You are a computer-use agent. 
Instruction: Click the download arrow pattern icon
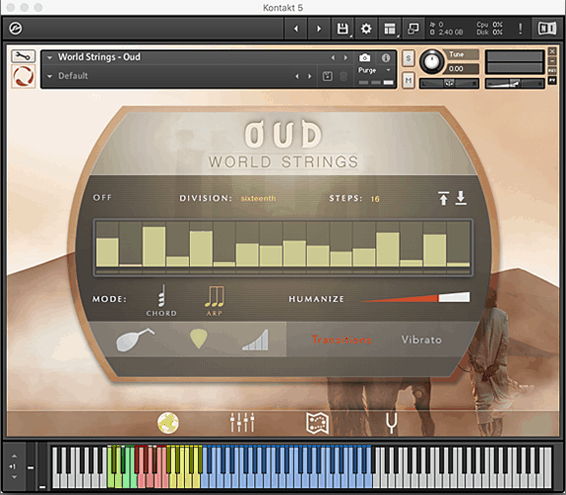tap(461, 198)
